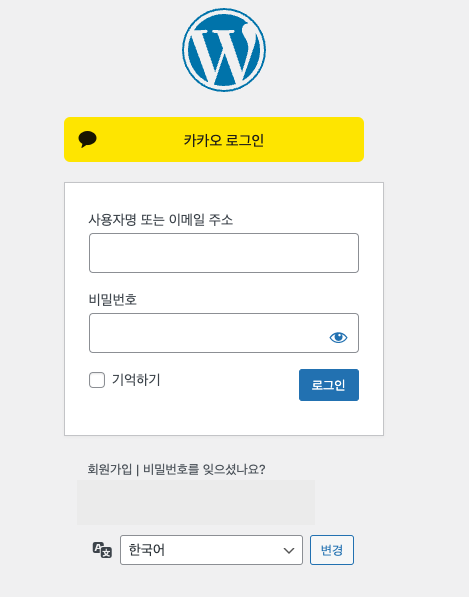469x597 pixels.
Task: Click the 비밀번호 label text
Action: coord(112,300)
